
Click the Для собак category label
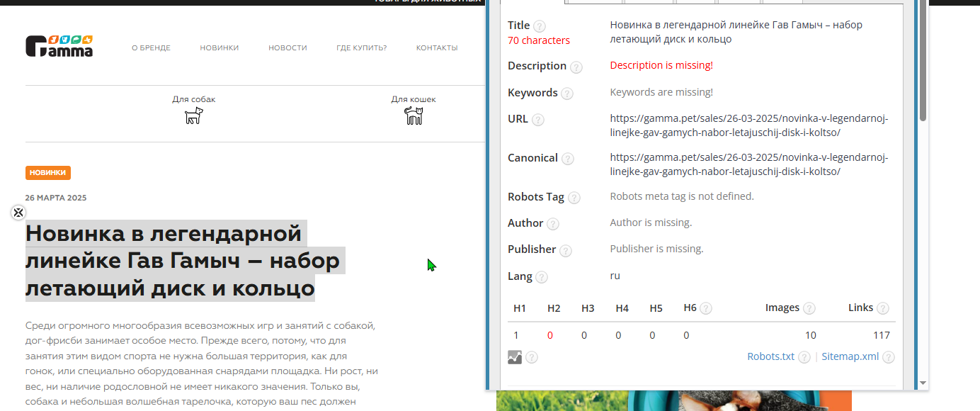pyautogui.click(x=194, y=99)
